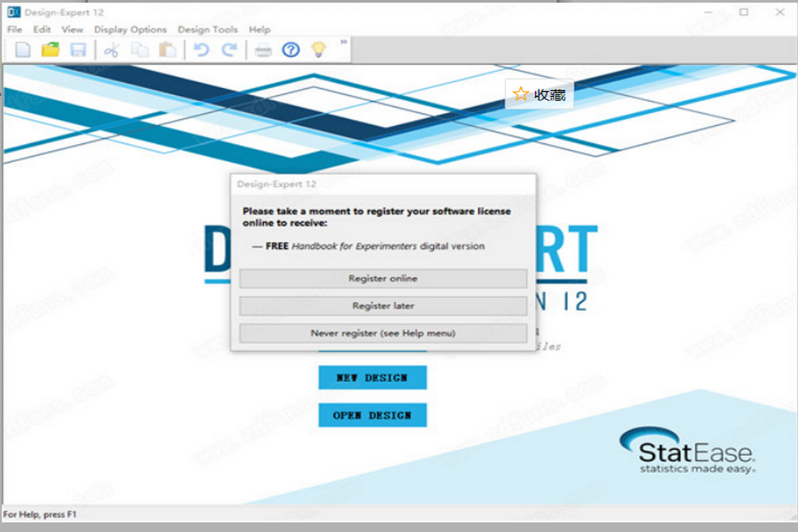Expand the toolbar overflow chevron

(342, 43)
